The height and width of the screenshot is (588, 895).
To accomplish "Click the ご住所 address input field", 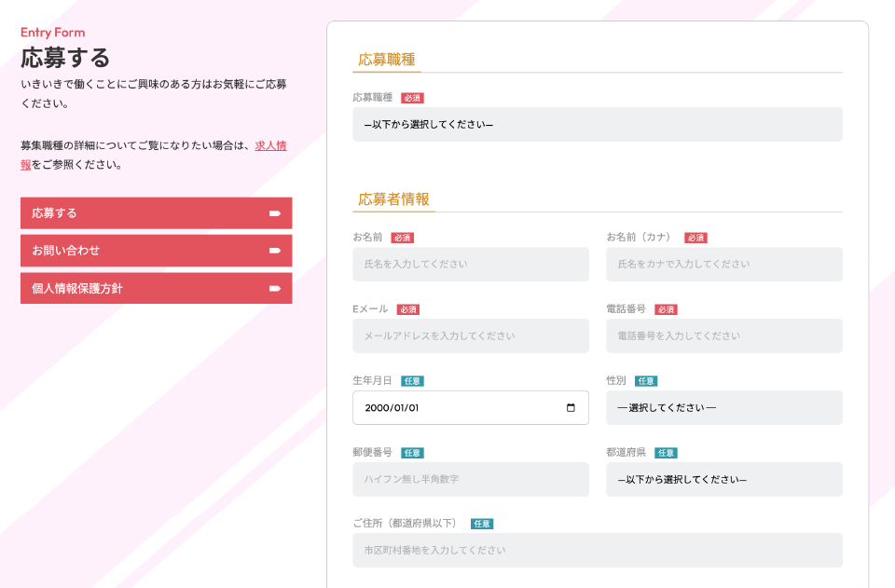I will click(x=597, y=551).
